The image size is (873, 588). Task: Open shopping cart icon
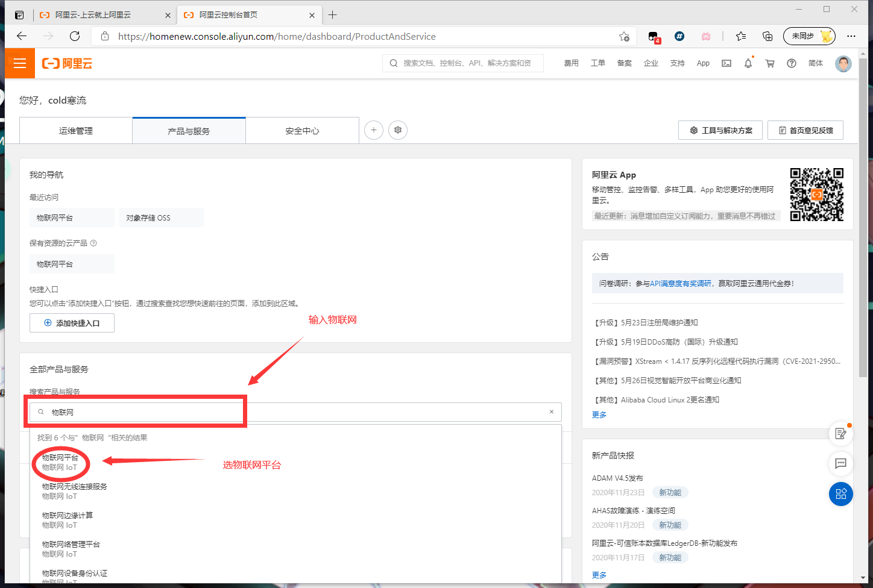(770, 63)
